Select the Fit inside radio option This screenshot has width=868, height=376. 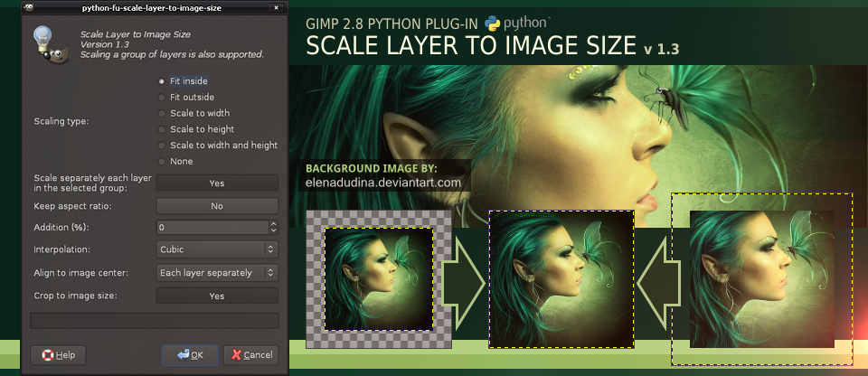point(183,80)
